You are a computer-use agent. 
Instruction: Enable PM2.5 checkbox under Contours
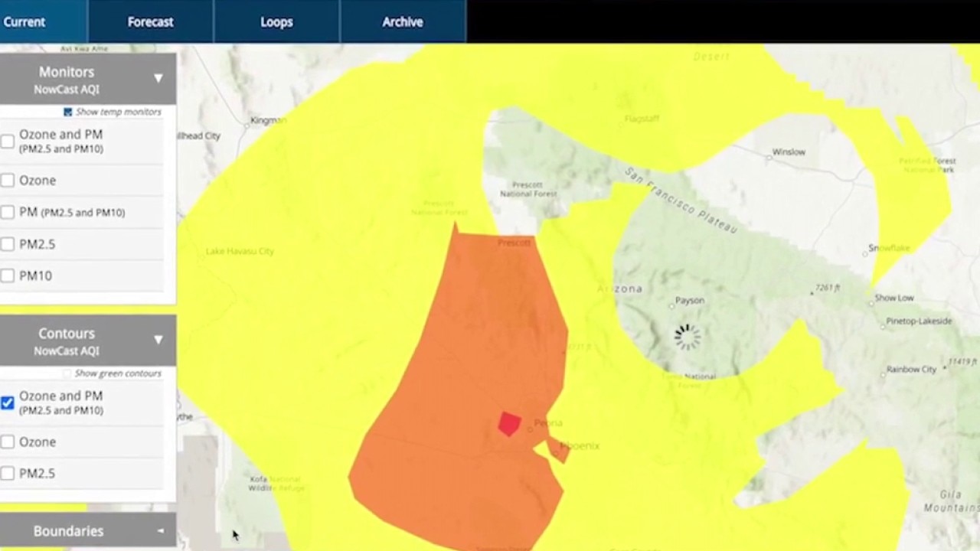tap(8, 474)
